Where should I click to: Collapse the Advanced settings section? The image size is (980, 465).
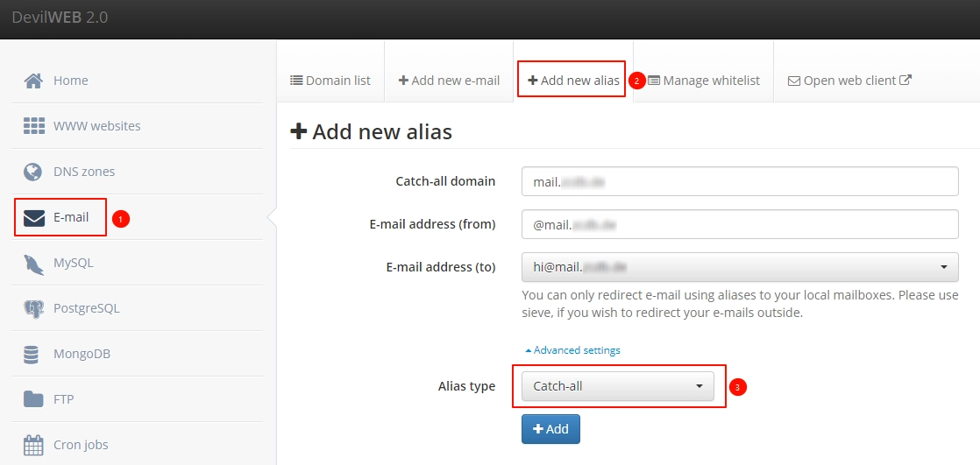[572, 350]
